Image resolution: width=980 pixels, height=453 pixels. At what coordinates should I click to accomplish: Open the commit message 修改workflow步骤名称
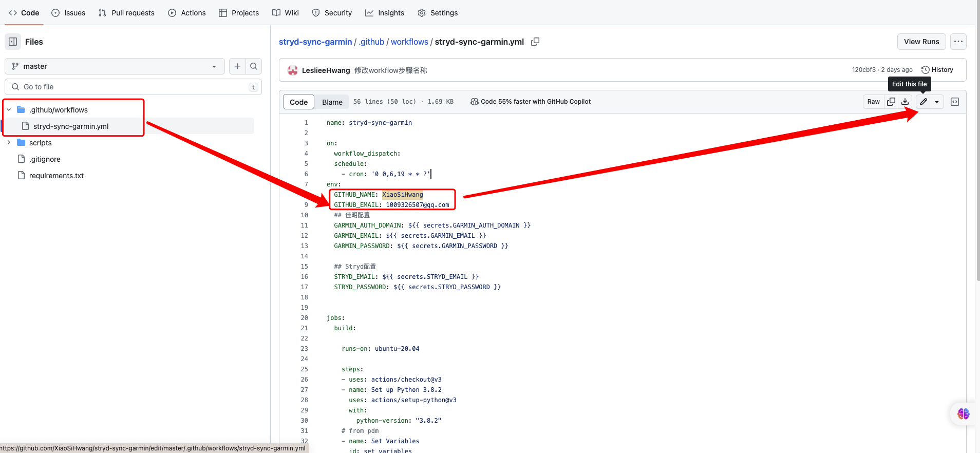pyautogui.click(x=391, y=70)
